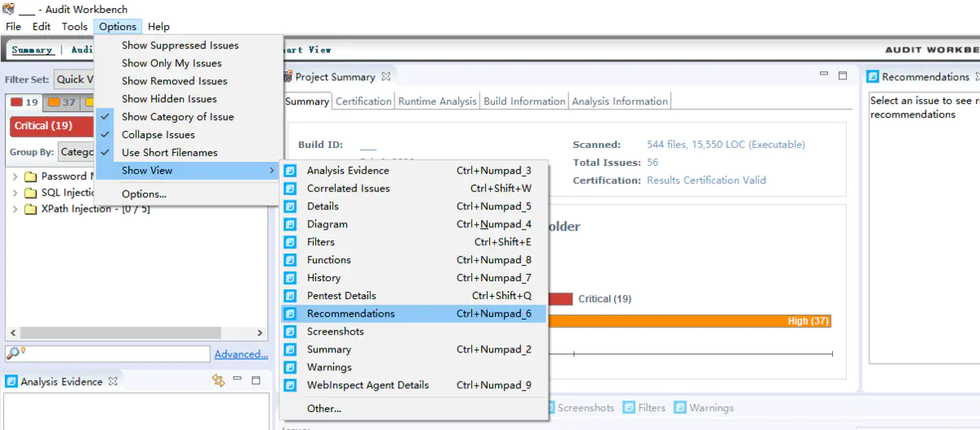
Task: Open the Tools menu
Action: (x=74, y=27)
